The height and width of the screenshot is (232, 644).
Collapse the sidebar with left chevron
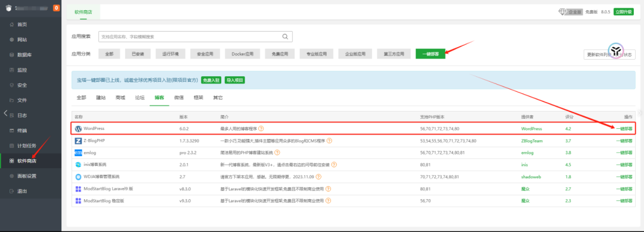(5, 113)
